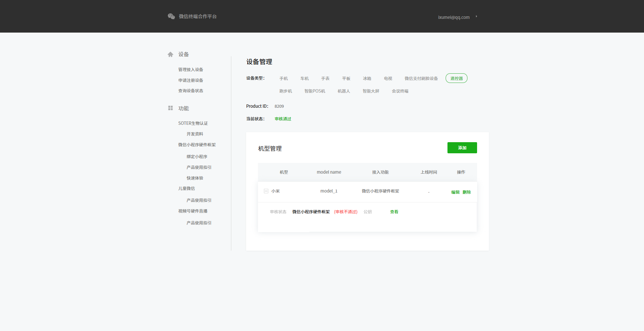Collapse the 小米 model row
Image resolution: width=644 pixels, height=331 pixels.
pyautogui.click(x=266, y=191)
